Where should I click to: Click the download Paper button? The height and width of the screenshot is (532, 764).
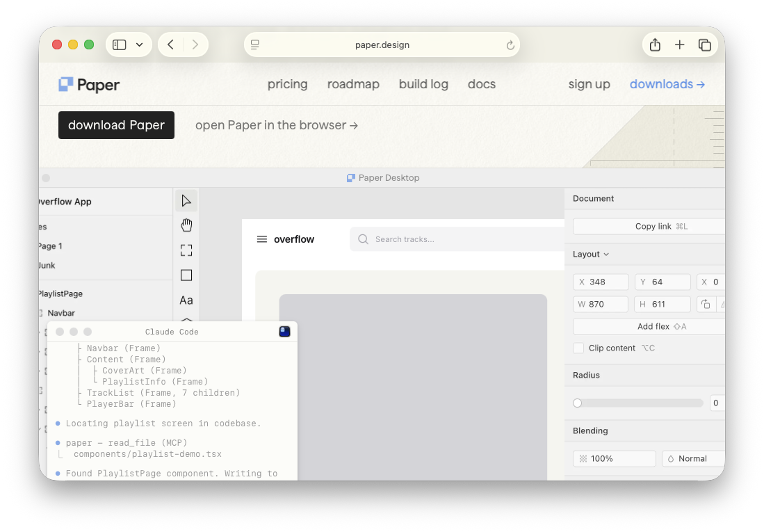click(116, 125)
